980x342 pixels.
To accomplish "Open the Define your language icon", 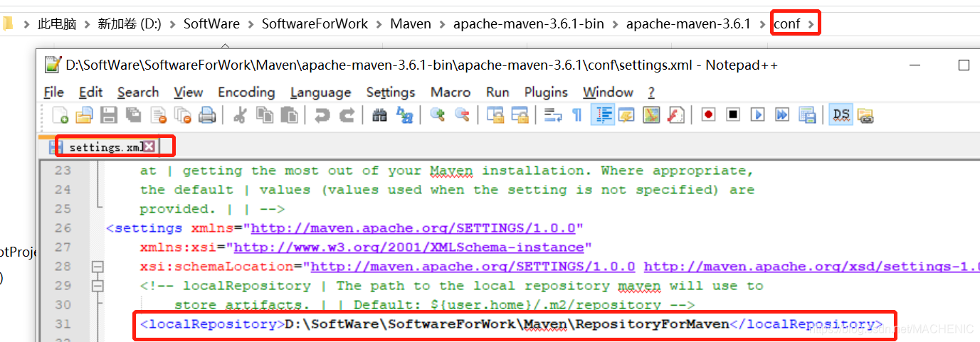I will [627, 115].
